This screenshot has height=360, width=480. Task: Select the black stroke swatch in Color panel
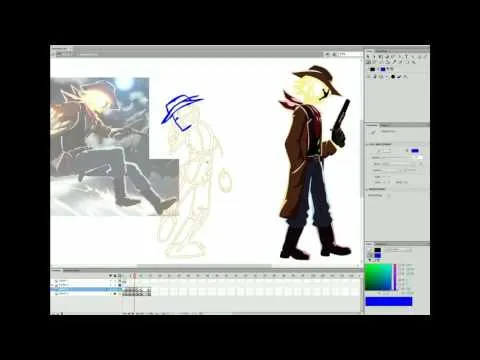pyautogui.click(x=377, y=250)
